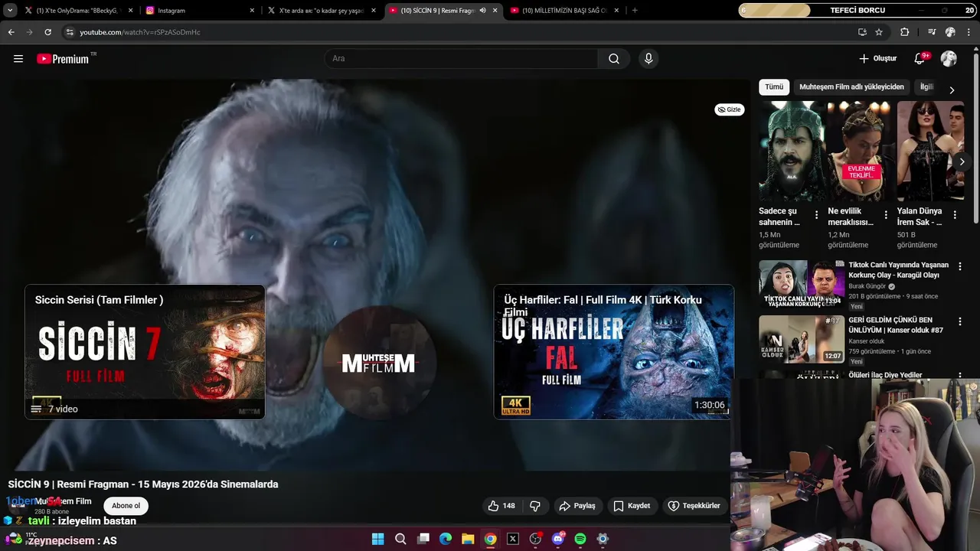Image resolution: width=980 pixels, height=551 pixels.
Task: Open options for Ölüleri İlaç Diye Yediler
Action: (960, 376)
